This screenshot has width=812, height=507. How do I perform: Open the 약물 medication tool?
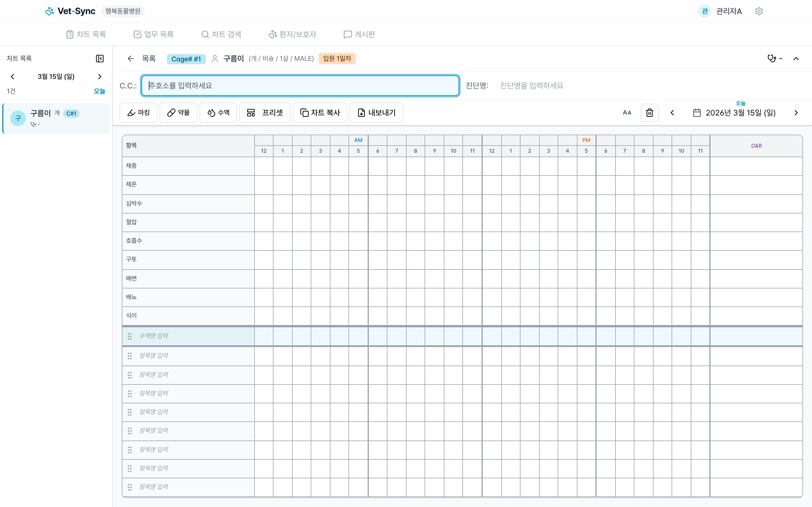click(x=178, y=113)
